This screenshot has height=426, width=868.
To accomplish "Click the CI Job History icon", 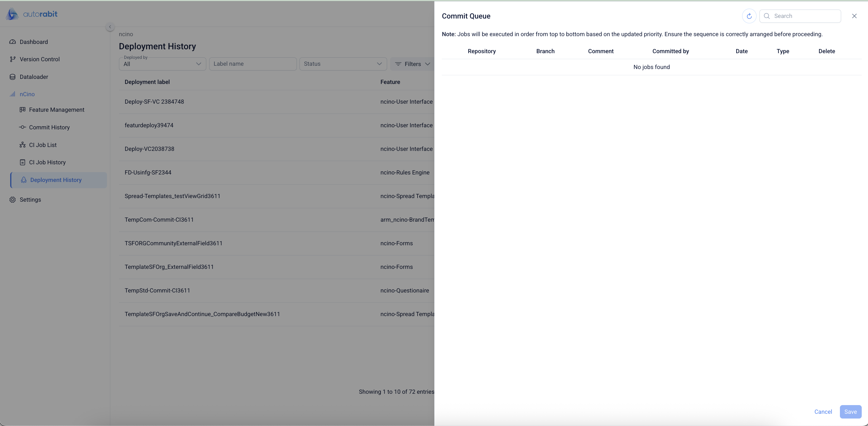I will 23,162.
